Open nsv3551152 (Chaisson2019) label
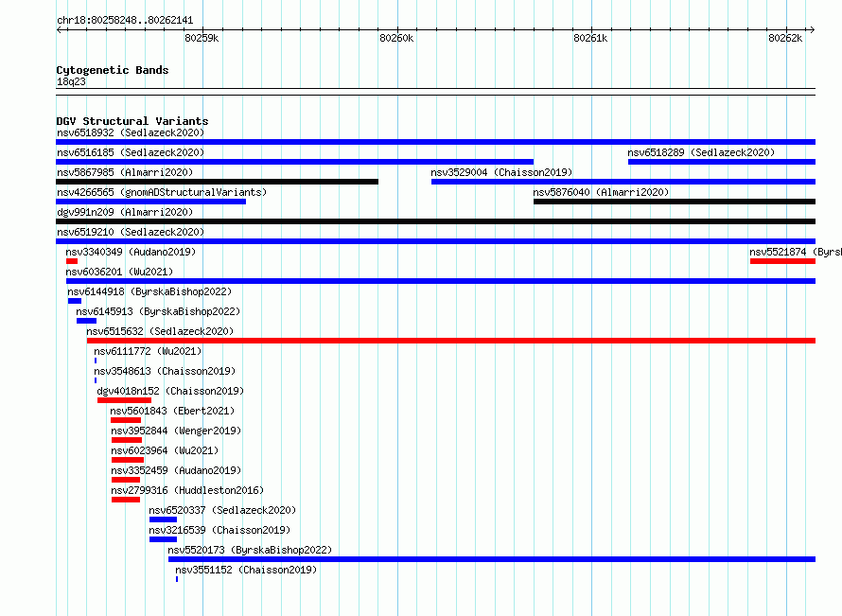The image size is (842, 616). pos(246,570)
